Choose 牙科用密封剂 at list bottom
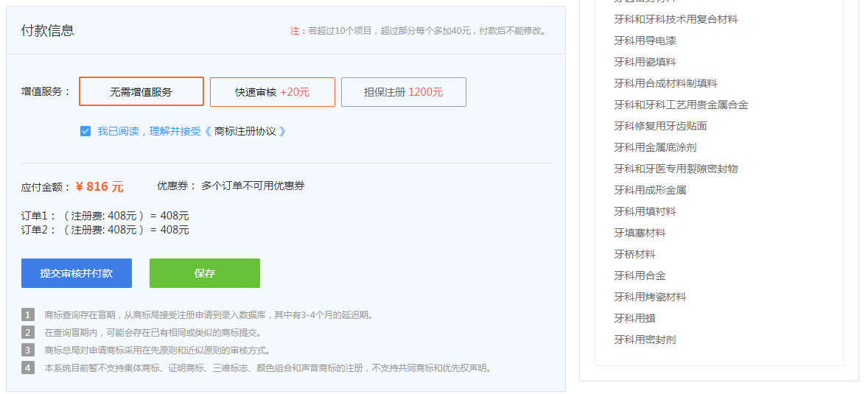 point(645,340)
